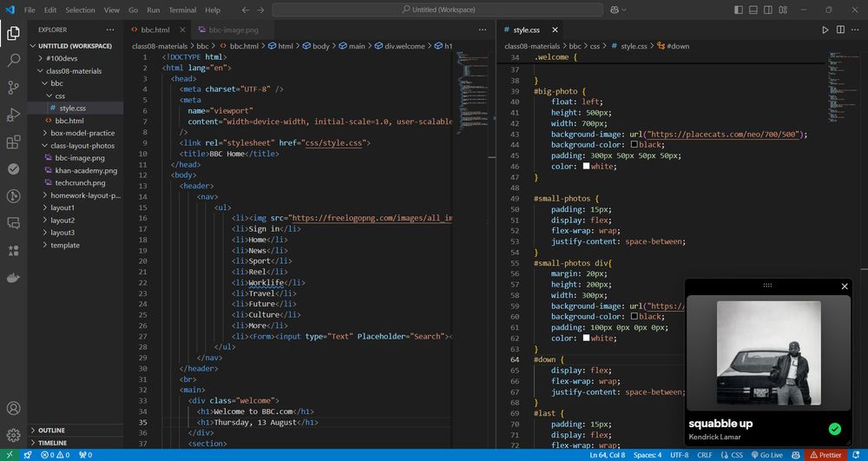The height and width of the screenshot is (461, 868).
Task: Open the shapes icon view in activity bar
Action: point(13,251)
